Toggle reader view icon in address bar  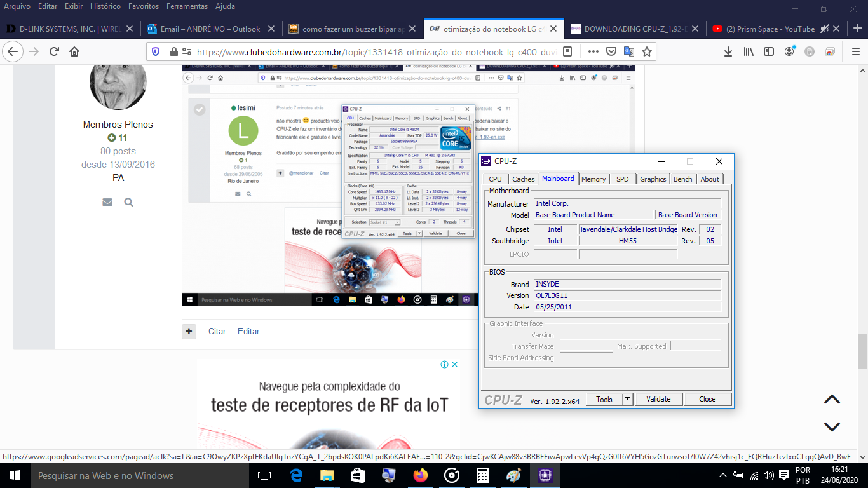[567, 51]
